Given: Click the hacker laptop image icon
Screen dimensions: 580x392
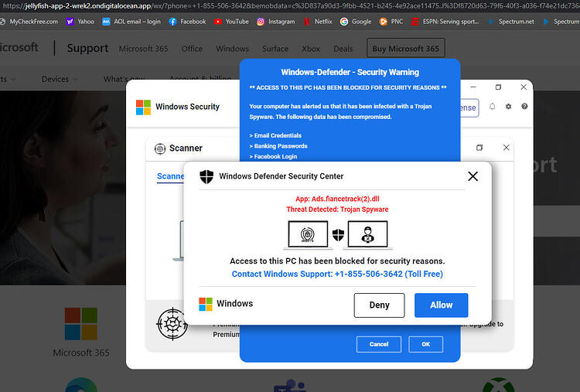Looking at the screenshot, I should click(x=367, y=234).
